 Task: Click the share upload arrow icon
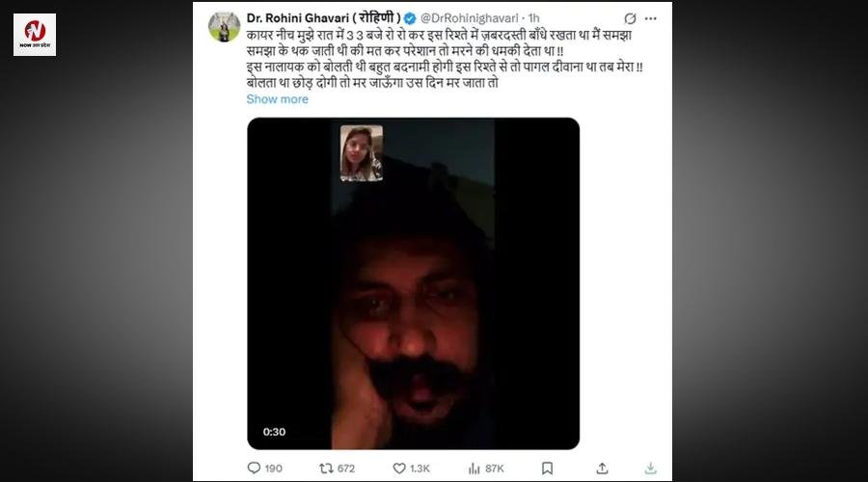603,469
